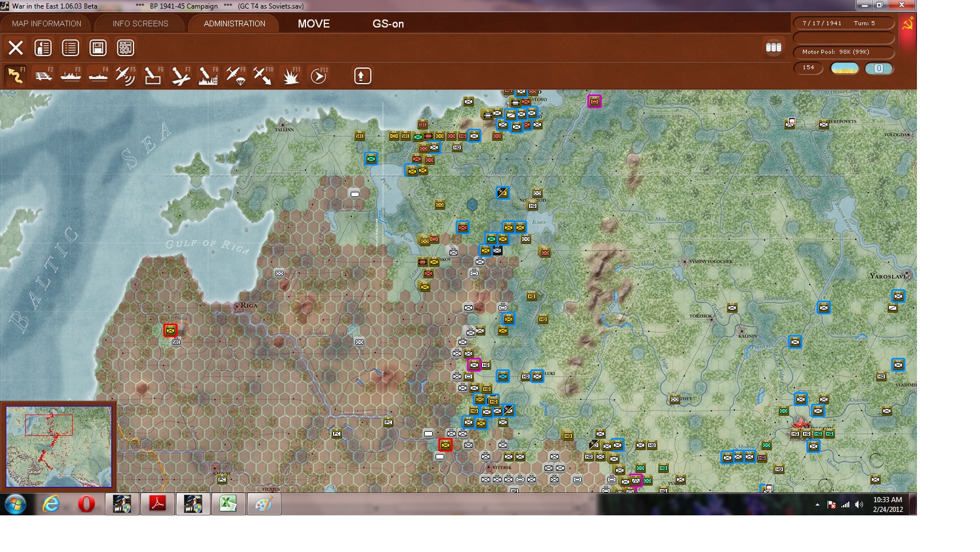The height and width of the screenshot is (552, 980).
Task: Close the Administration toolbar with the X icon
Action: tap(15, 48)
